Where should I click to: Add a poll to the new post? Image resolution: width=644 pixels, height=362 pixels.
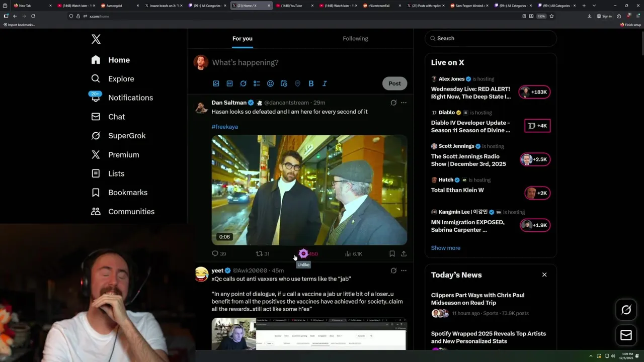click(x=257, y=83)
